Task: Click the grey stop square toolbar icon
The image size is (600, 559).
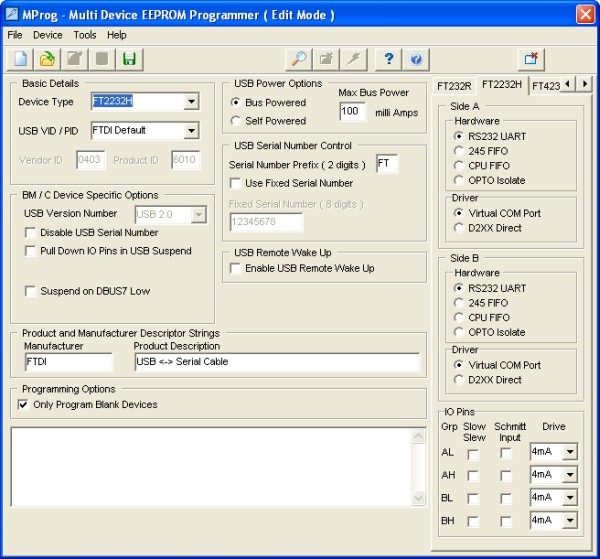Action: pos(102,60)
